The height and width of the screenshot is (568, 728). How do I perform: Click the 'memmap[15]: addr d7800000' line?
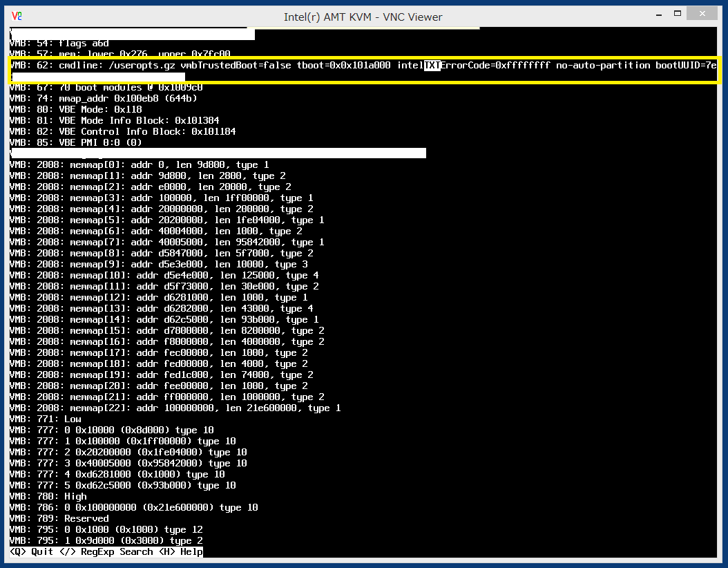click(x=167, y=331)
